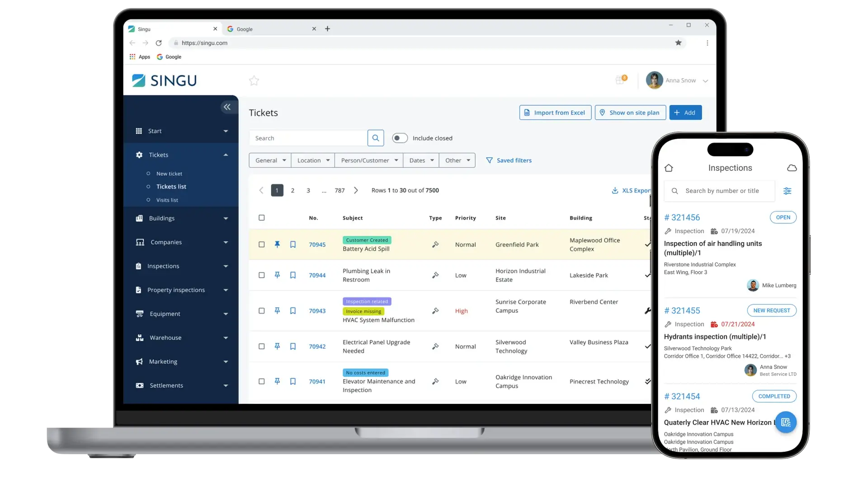The width and height of the screenshot is (868, 488).
Task: Click the Search tickets input field
Action: coord(308,138)
